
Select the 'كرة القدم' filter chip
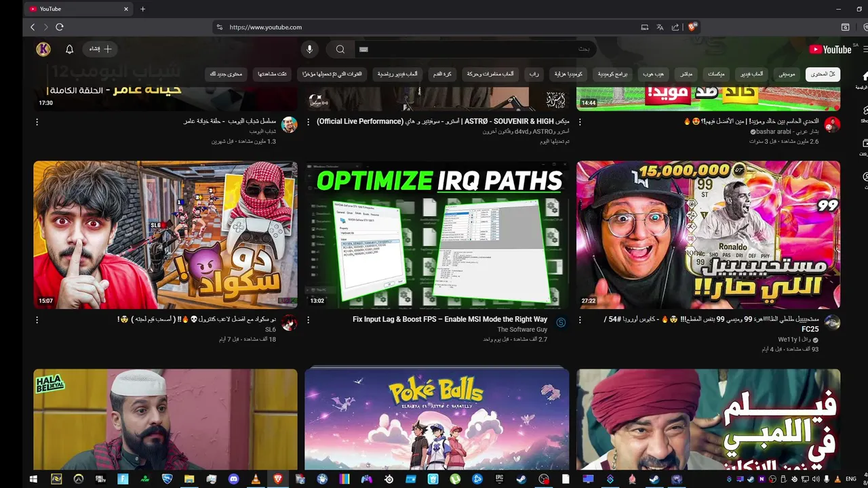point(442,74)
